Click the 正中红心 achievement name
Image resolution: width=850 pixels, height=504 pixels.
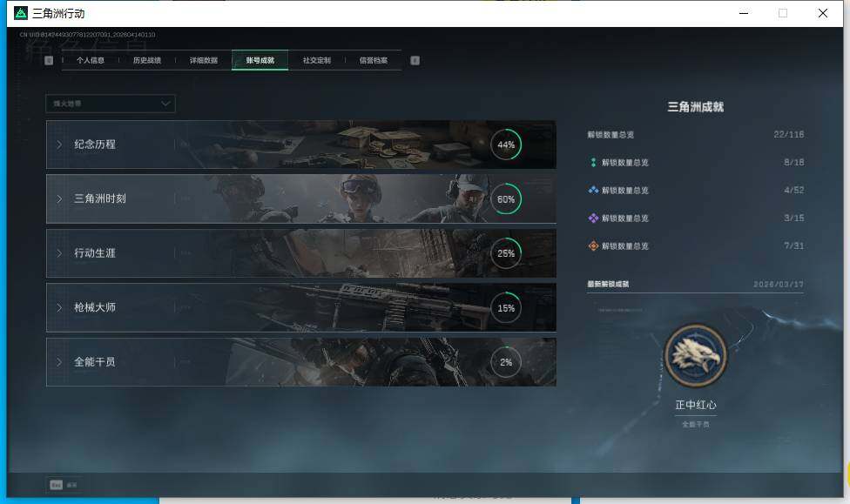point(696,405)
